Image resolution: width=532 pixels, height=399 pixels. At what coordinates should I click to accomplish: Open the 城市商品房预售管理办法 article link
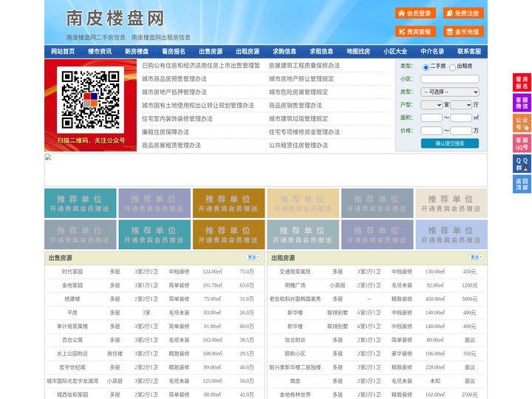[174, 79]
